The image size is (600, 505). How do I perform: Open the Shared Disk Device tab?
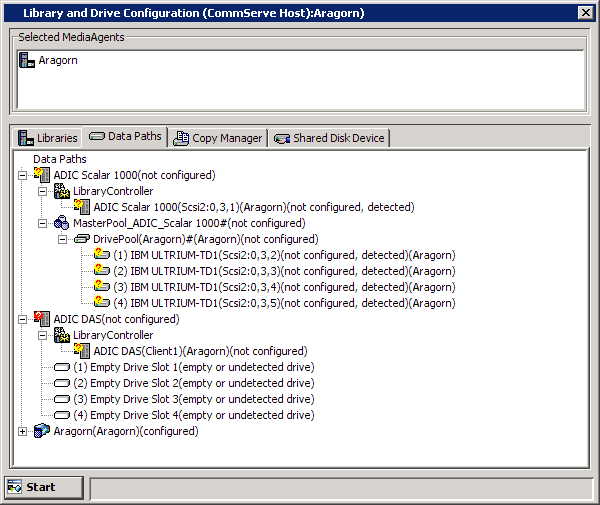point(329,138)
